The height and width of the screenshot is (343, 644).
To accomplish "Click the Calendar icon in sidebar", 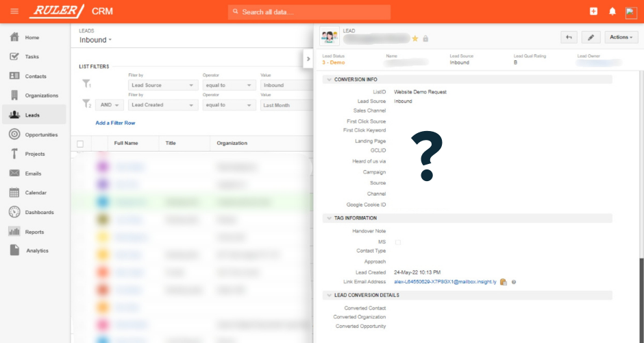I will [x=14, y=193].
